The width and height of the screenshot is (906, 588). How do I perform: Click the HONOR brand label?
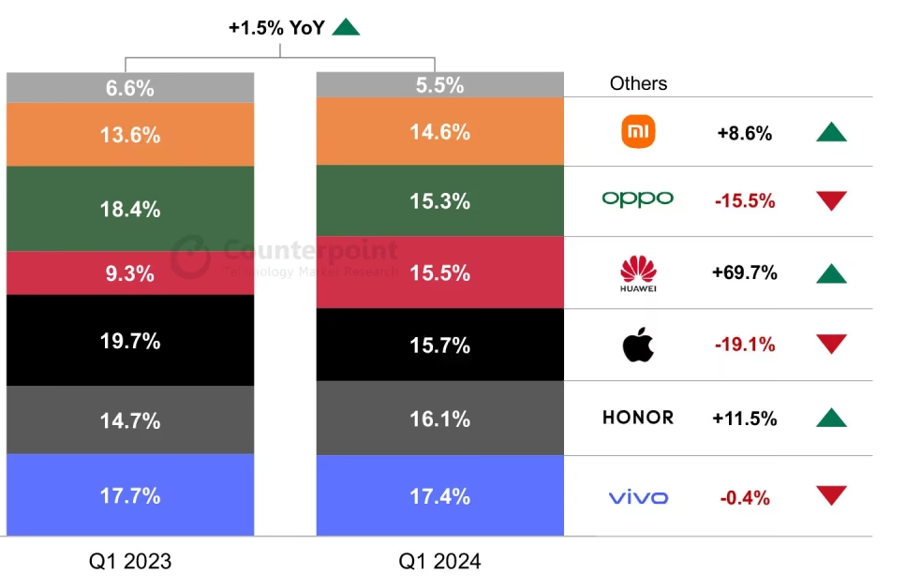coord(638,417)
